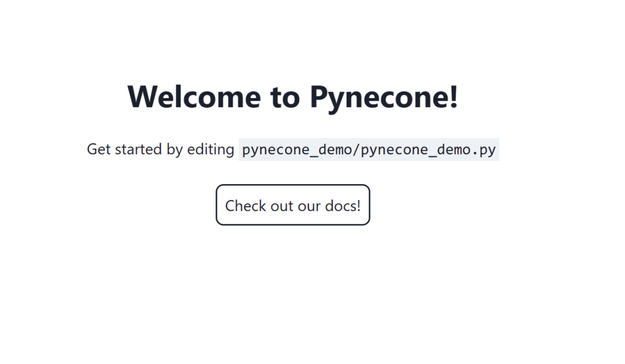Image resolution: width=625 pixels, height=364 pixels.
Task: Click the "Check out our docs!" button
Action: [x=293, y=205]
